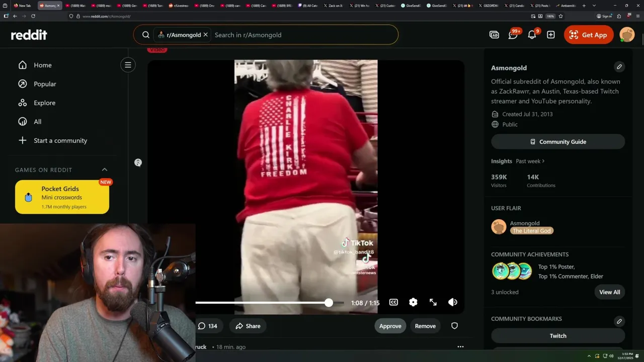Screen dimensions: 644x362
Task: Click the community achievements badges
Action: coord(512,271)
